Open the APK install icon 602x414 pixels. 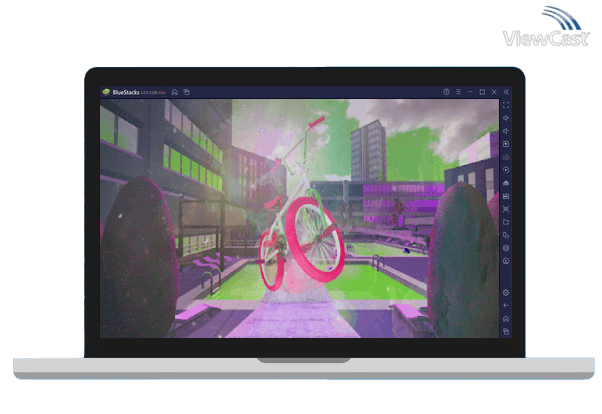[506, 196]
